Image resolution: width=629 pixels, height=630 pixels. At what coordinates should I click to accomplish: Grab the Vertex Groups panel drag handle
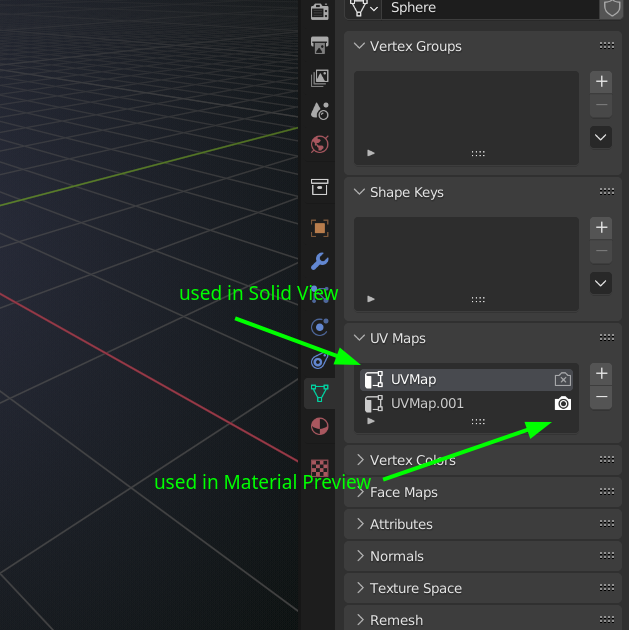(607, 46)
